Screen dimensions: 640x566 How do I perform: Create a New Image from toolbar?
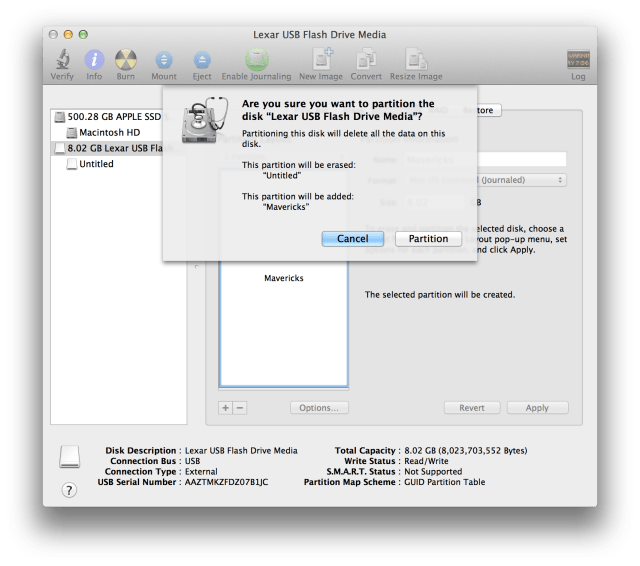coord(322,59)
